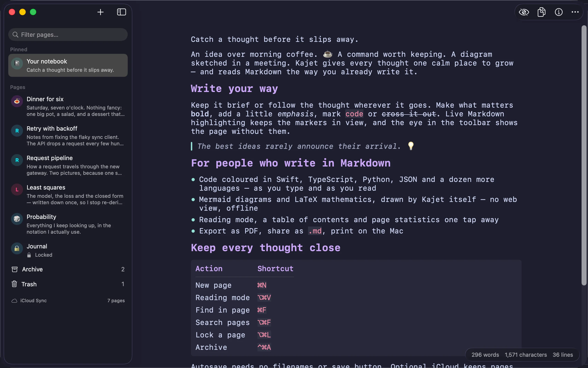Click the inline code word in paragraph
Screen dimensions: 588x368
coord(354,114)
